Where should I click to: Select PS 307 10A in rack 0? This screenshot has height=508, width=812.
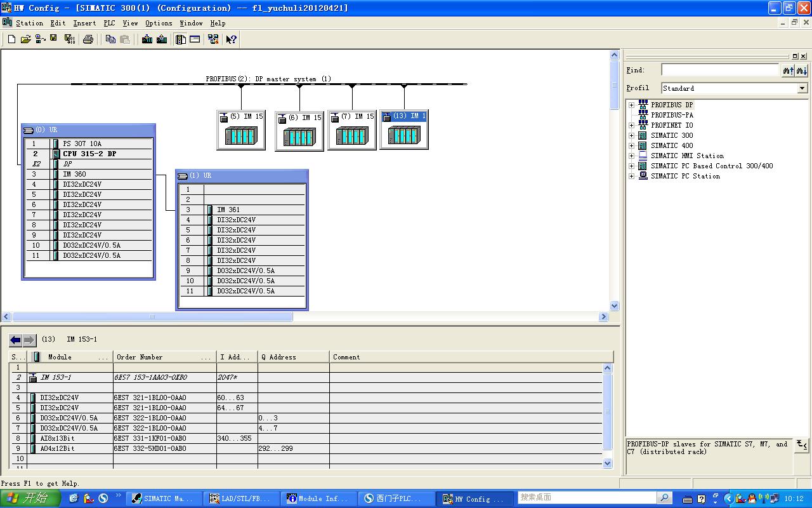pyautogui.click(x=89, y=144)
